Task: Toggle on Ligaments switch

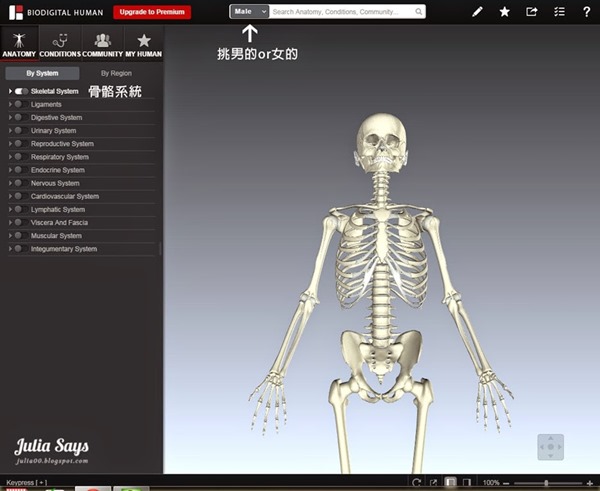Action: (x=21, y=104)
